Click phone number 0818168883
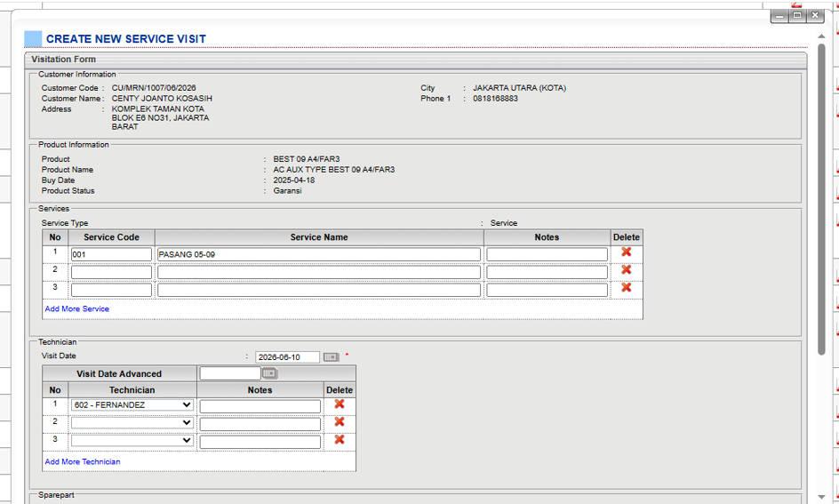Viewport: 839px width, 504px height. coord(495,99)
